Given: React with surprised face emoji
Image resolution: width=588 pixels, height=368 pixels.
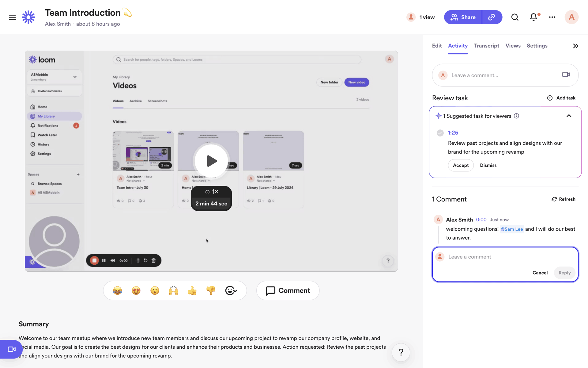Looking at the screenshot, I should pyautogui.click(x=155, y=290).
